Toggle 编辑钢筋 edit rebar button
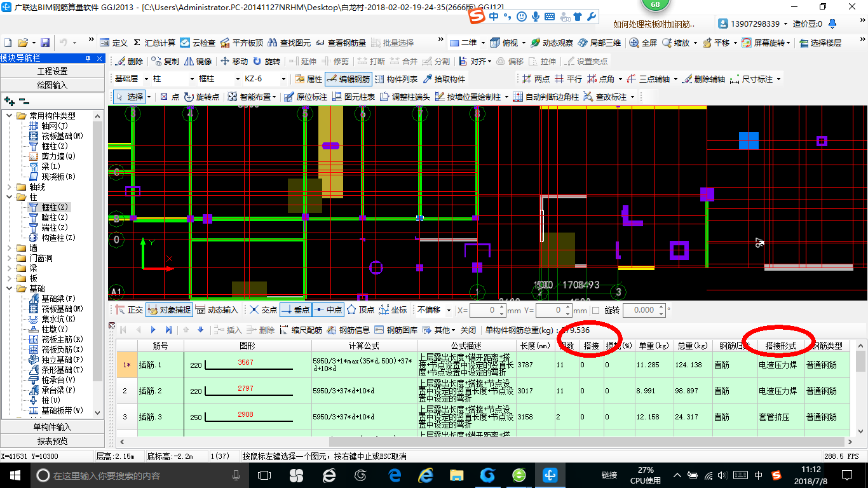The width and height of the screenshot is (868, 488). 348,79
